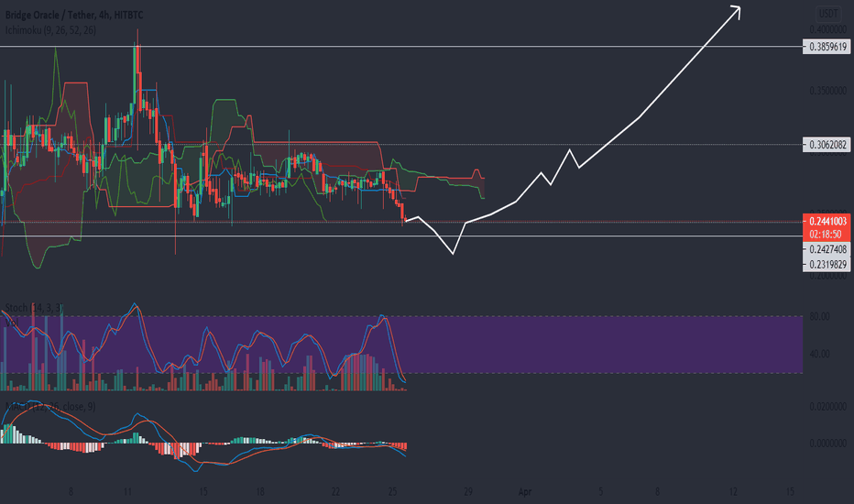
Task: Click the 0.0000000 MACD scale label
Action: [x=827, y=444]
